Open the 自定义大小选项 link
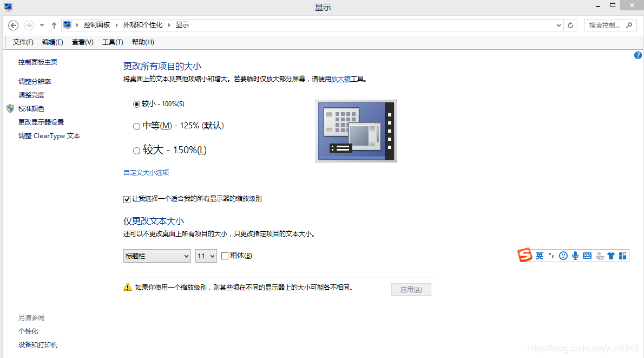 (146, 172)
